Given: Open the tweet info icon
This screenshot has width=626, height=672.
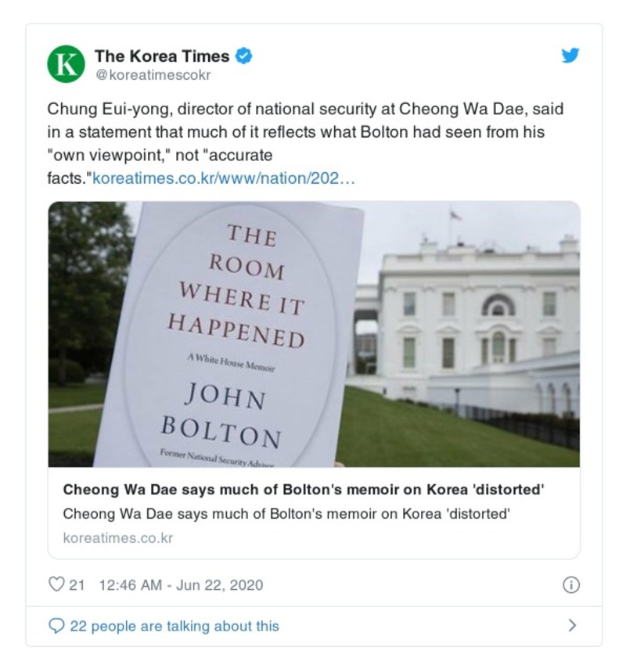Looking at the screenshot, I should pos(571,584).
